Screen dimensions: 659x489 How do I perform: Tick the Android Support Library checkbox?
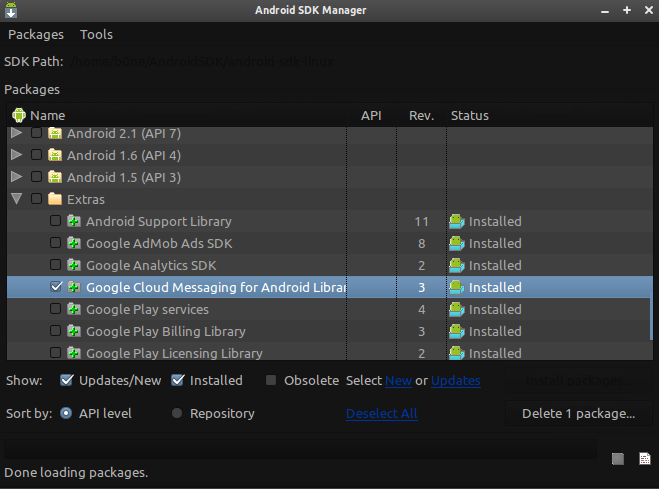click(x=55, y=221)
